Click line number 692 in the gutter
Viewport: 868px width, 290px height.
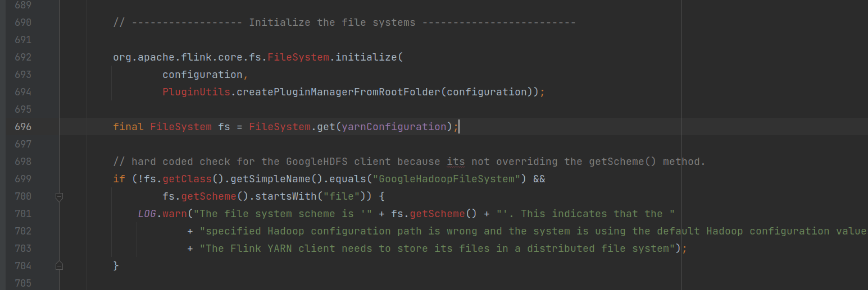[x=23, y=57]
